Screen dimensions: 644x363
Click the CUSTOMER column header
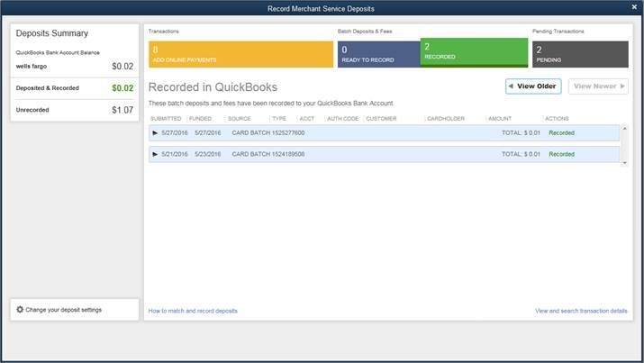point(381,119)
